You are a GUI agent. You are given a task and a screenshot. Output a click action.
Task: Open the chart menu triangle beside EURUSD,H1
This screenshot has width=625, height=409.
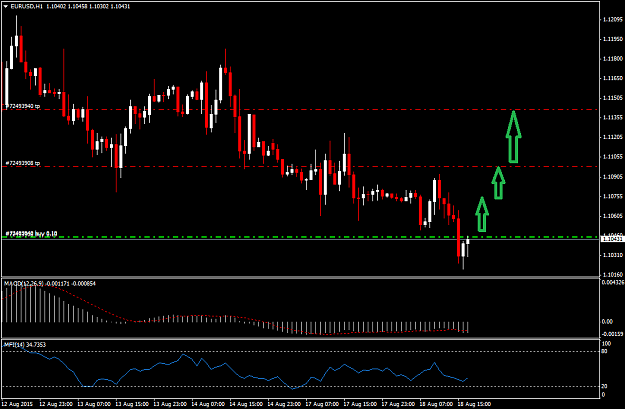(x=6, y=6)
